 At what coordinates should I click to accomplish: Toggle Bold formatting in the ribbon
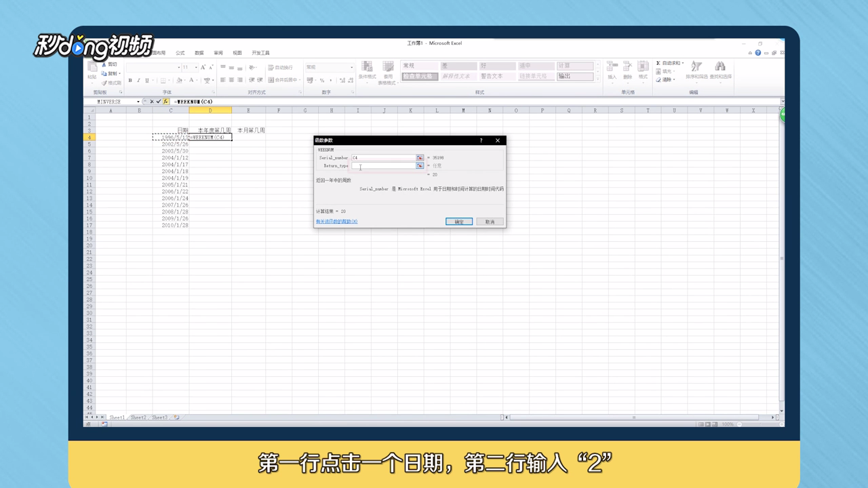(x=130, y=81)
